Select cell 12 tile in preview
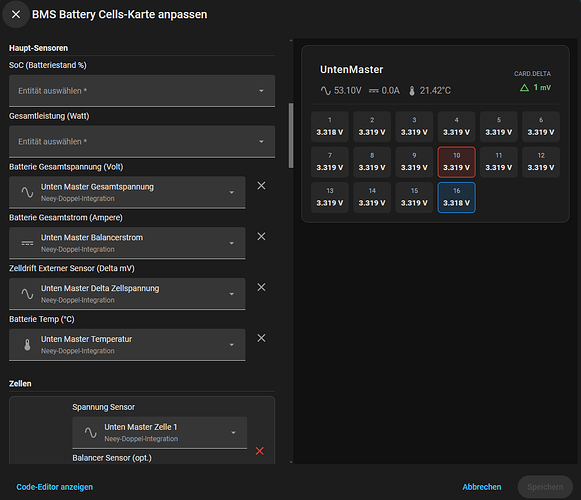This screenshot has width=581, height=500. point(541,162)
